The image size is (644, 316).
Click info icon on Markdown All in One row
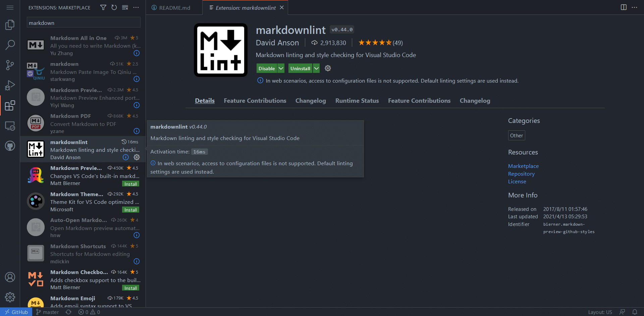[137, 53]
